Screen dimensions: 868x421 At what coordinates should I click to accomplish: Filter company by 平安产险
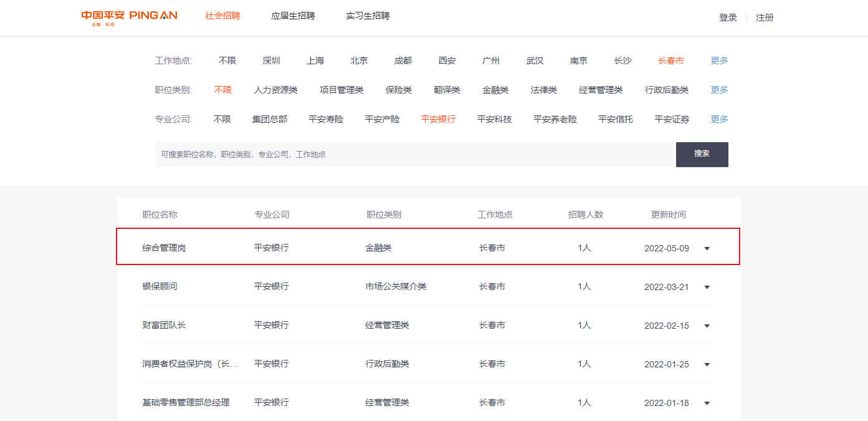pos(383,119)
